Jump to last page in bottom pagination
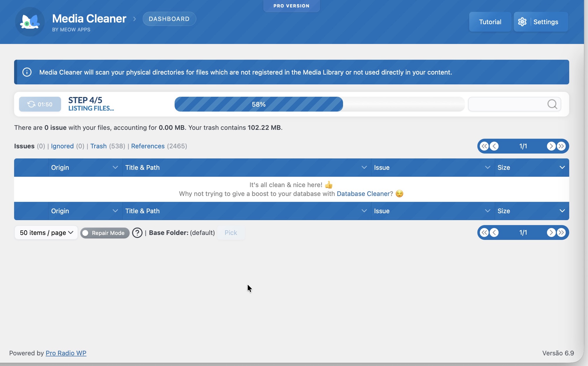Viewport: 588px width, 366px height. click(x=561, y=233)
